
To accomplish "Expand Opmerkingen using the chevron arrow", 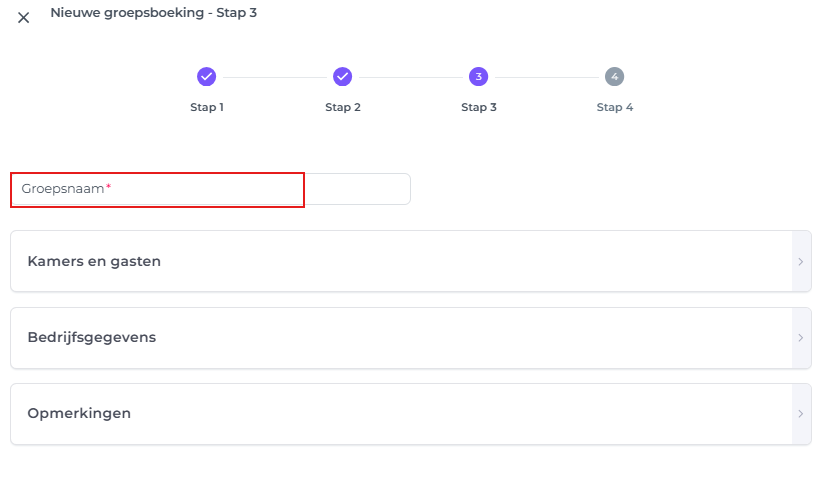I will click(x=801, y=414).
